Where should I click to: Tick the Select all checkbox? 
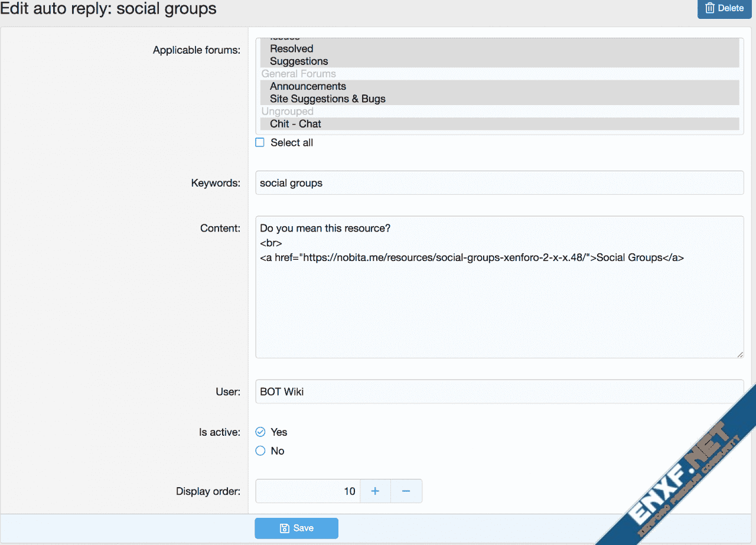tap(260, 142)
